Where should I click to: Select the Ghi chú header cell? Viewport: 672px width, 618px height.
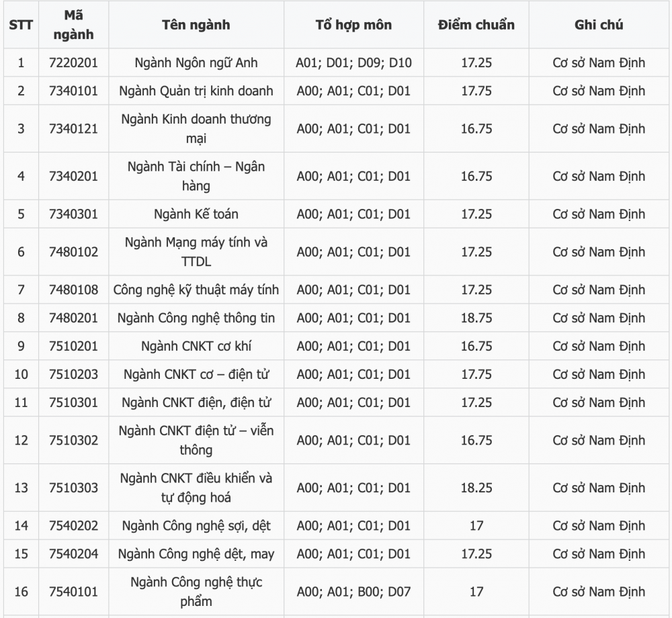tap(599, 25)
